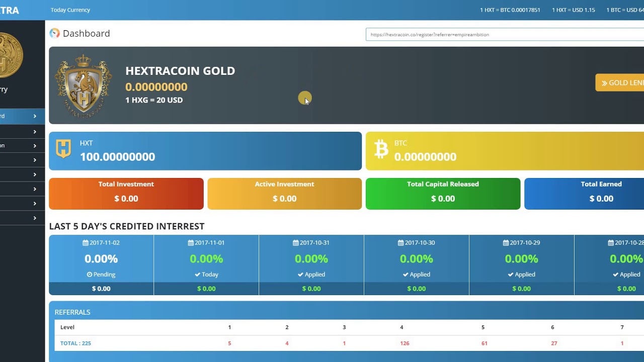Click Applied checkmark under 2017-10-29
Viewport: 644px width, 362px height.
coord(511,275)
